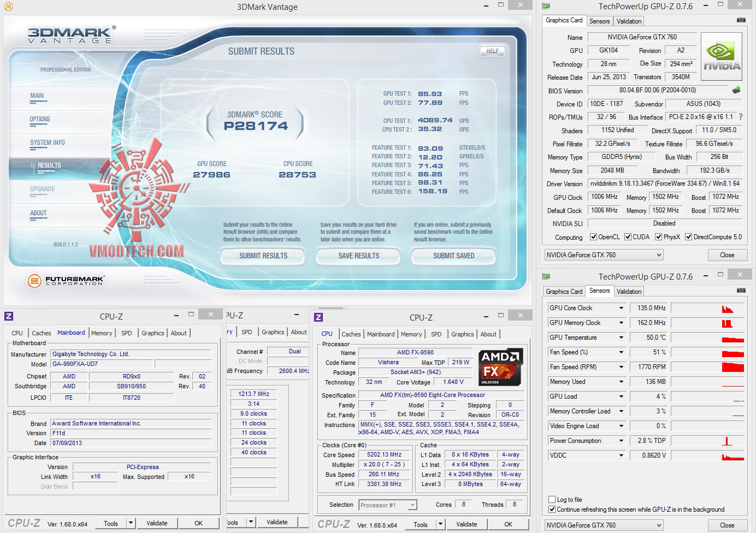Screen dimensions: 756x533
Task: Toggle the CUDA checkbox
Action: [x=628, y=237]
